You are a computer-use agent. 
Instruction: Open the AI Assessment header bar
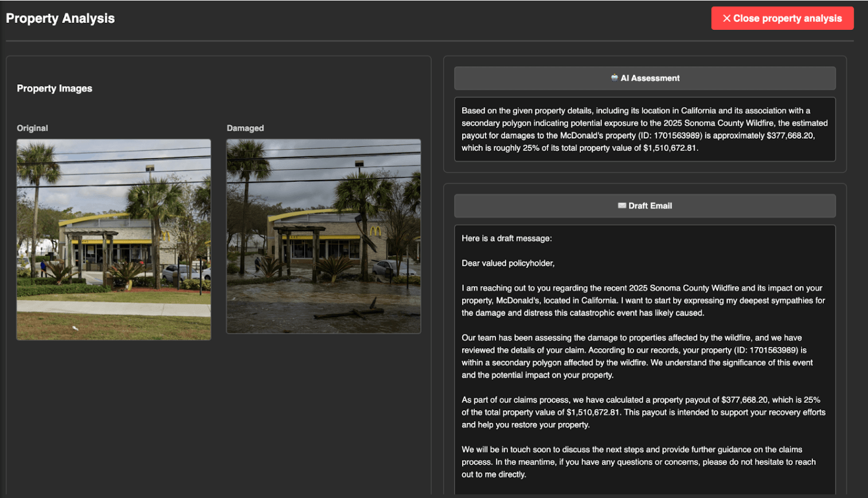(x=645, y=78)
